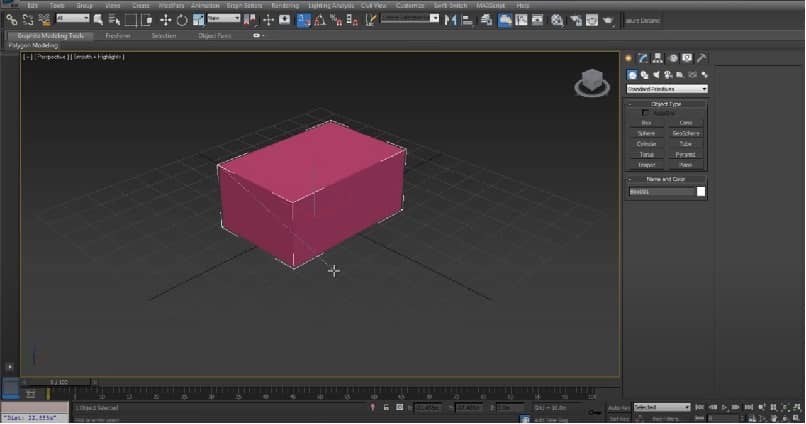Click the Cylinder primitive button
Viewport: 806px width, 424px height.
coord(646,144)
